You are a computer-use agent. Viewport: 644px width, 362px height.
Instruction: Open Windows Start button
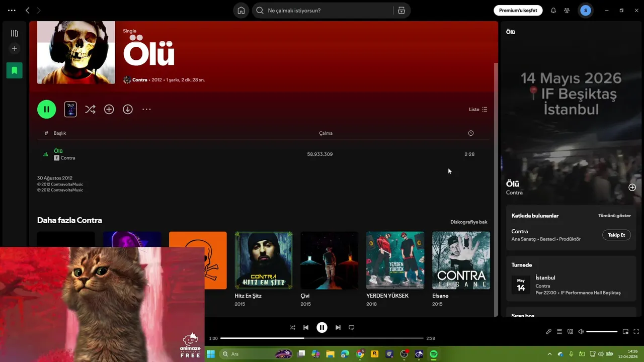click(x=211, y=354)
